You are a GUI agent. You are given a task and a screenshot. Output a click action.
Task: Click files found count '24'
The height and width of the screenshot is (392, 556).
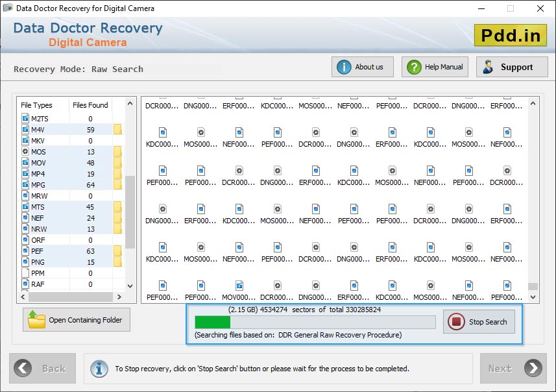pos(91,218)
